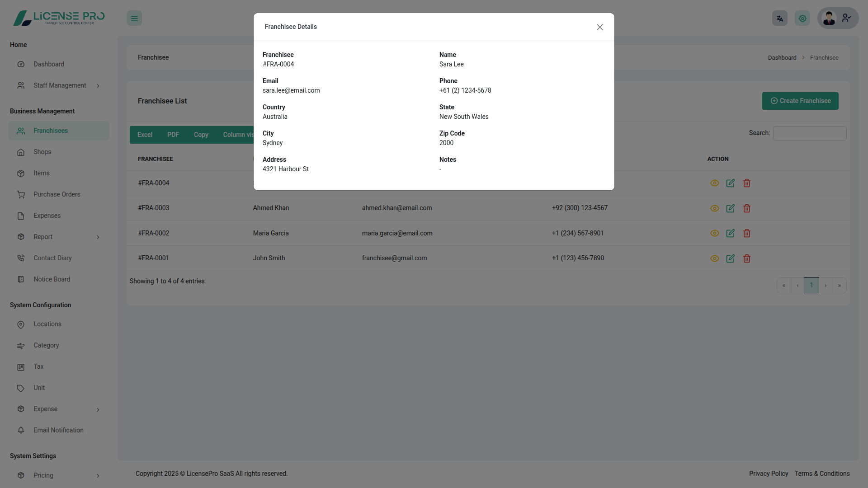This screenshot has height=488, width=868.
Task: Open the settings gear icon
Action: pos(802,19)
